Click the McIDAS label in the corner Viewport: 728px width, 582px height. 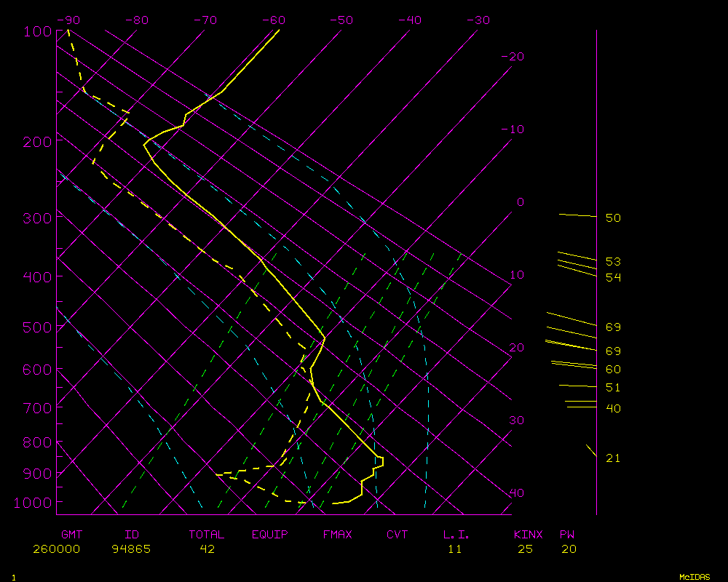[x=694, y=576]
